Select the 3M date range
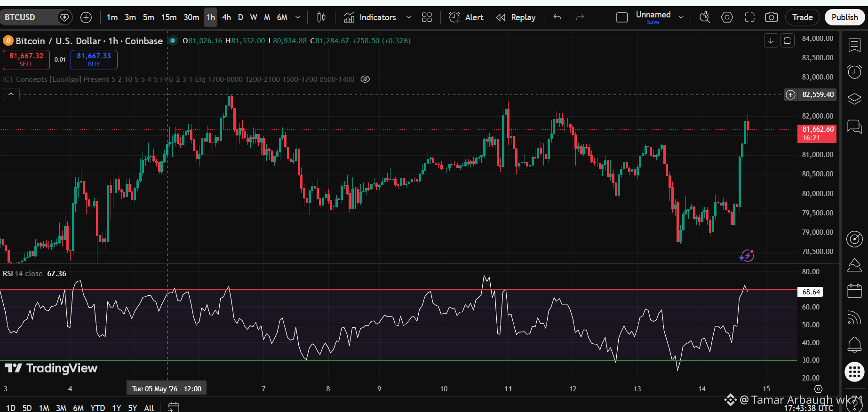 (x=61, y=407)
